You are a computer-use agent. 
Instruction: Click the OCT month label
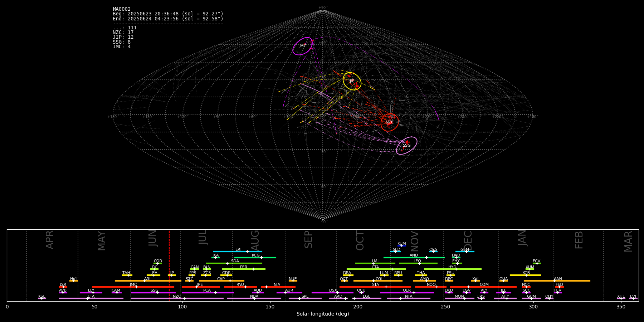tap(360, 240)
